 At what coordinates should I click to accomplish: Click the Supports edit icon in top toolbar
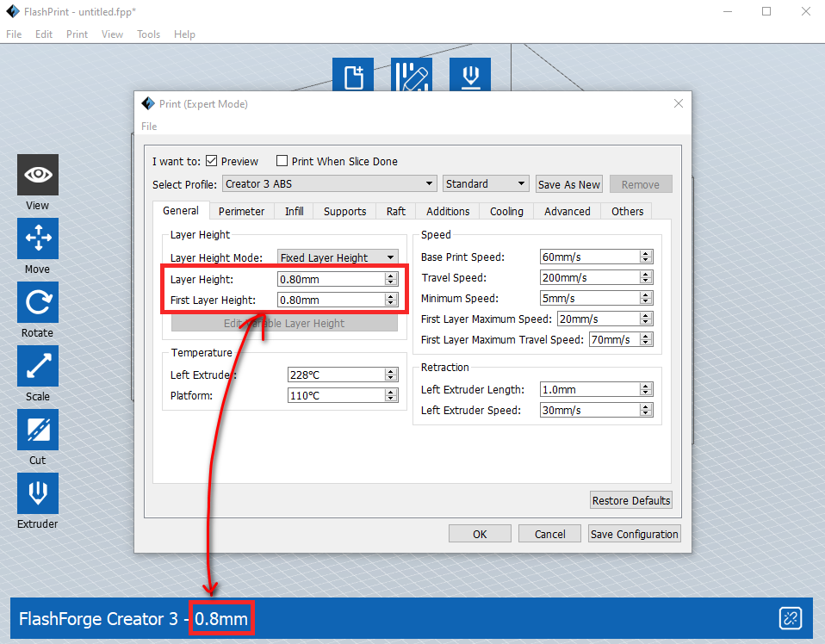412,75
